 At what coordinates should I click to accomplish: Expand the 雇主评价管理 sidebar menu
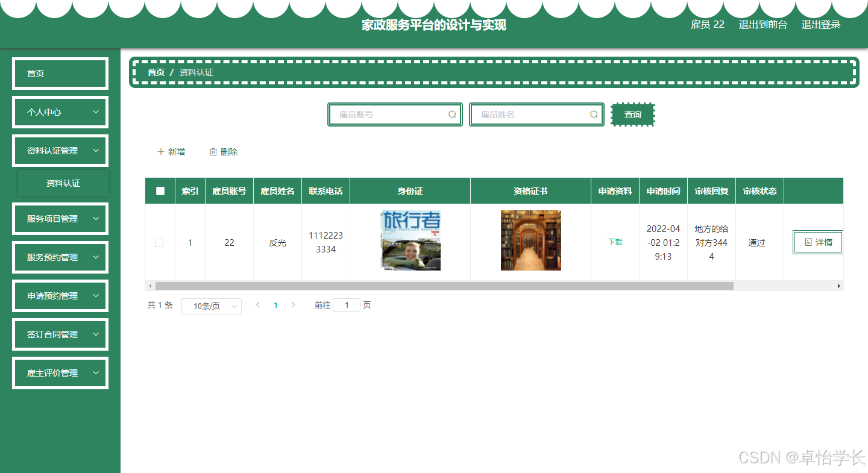pyautogui.click(x=60, y=373)
